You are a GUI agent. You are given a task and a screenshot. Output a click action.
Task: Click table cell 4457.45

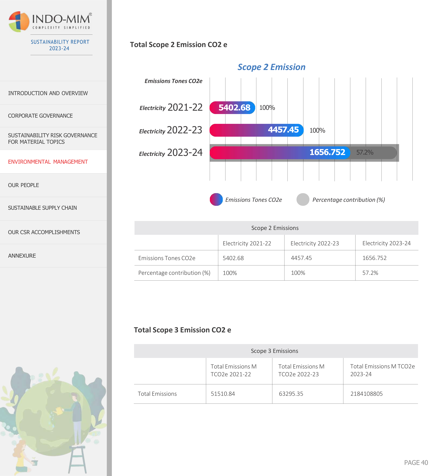(x=301, y=258)
